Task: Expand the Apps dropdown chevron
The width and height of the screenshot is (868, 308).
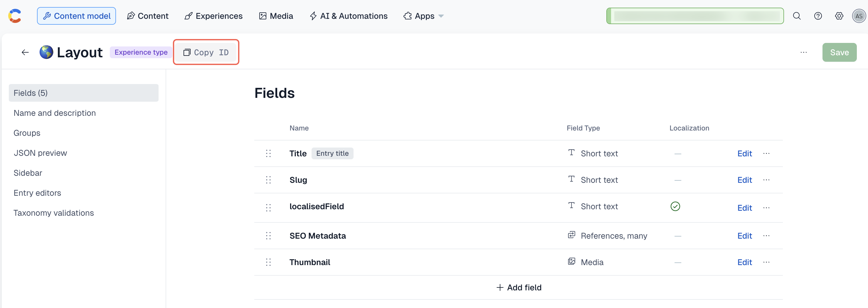Action: (x=441, y=16)
